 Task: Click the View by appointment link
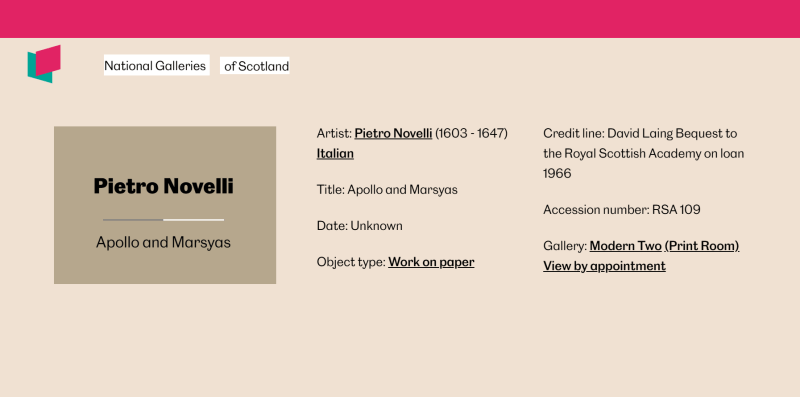pyautogui.click(x=604, y=266)
